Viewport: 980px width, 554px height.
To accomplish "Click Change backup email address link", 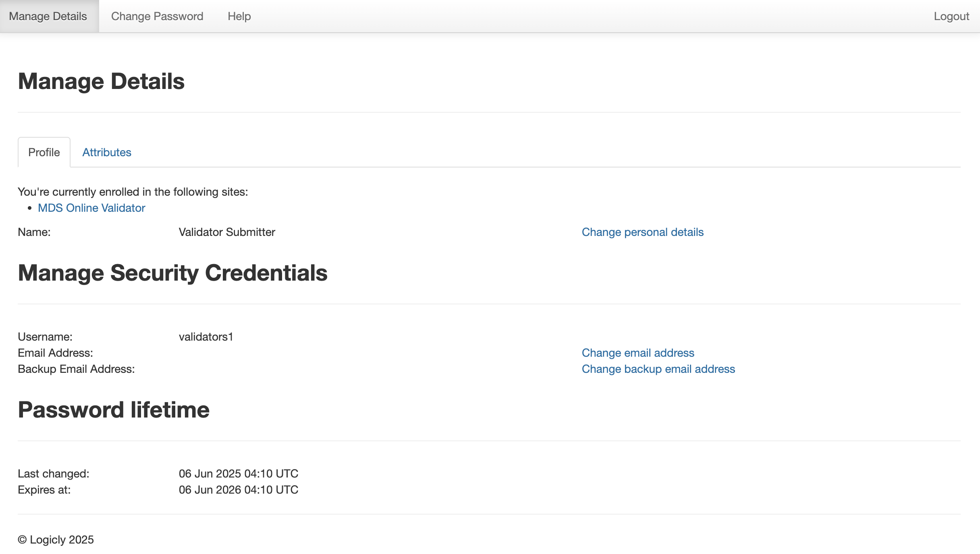I will pos(658,369).
